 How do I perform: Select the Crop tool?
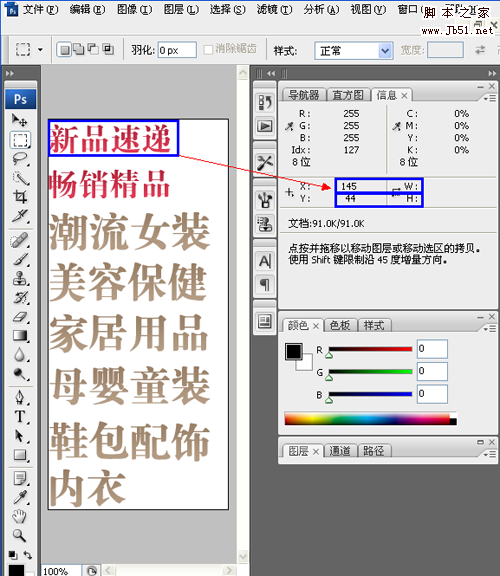point(20,197)
